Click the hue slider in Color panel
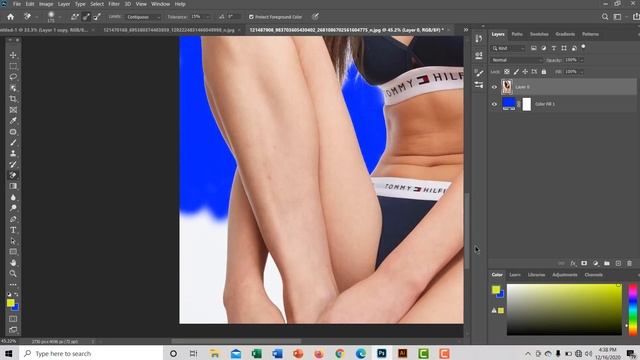 [632, 310]
